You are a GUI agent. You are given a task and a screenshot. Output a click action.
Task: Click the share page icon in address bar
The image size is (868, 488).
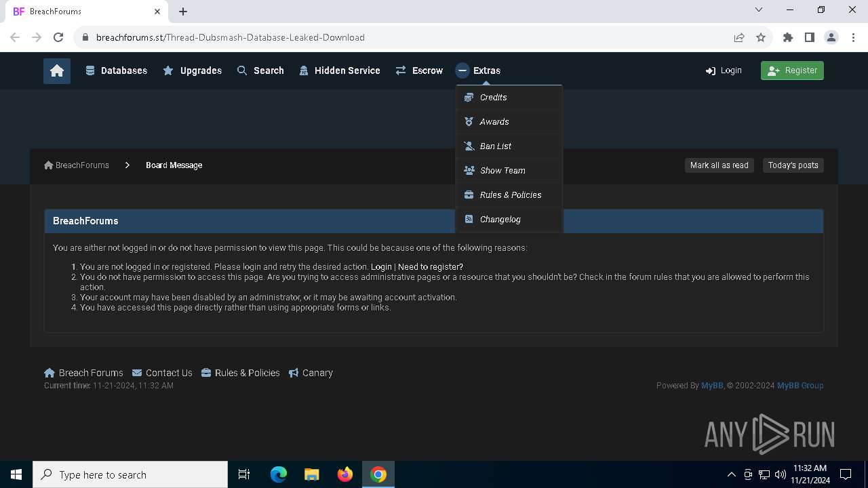click(739, 37)
